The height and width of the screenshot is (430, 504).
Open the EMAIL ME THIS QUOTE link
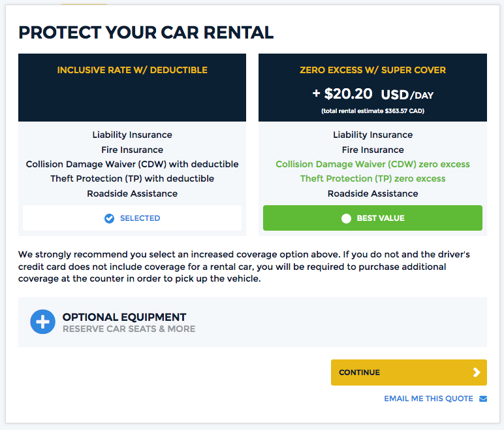(428, 399)
